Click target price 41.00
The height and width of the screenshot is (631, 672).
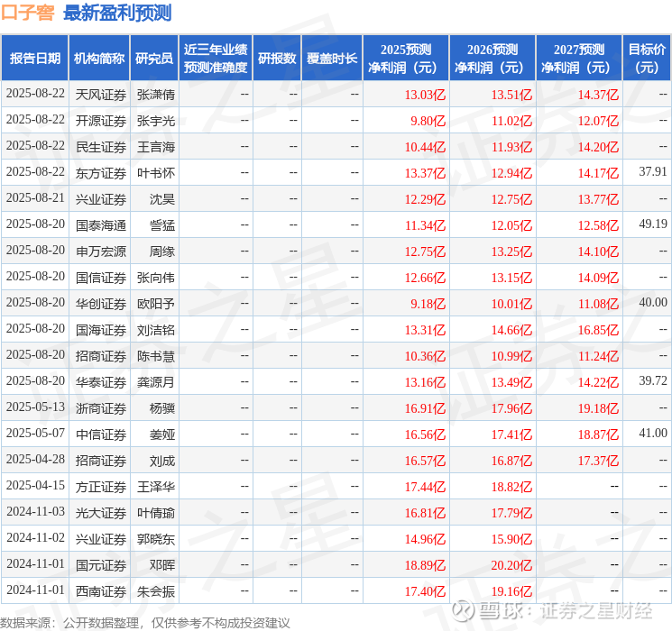tap(653, 433)
